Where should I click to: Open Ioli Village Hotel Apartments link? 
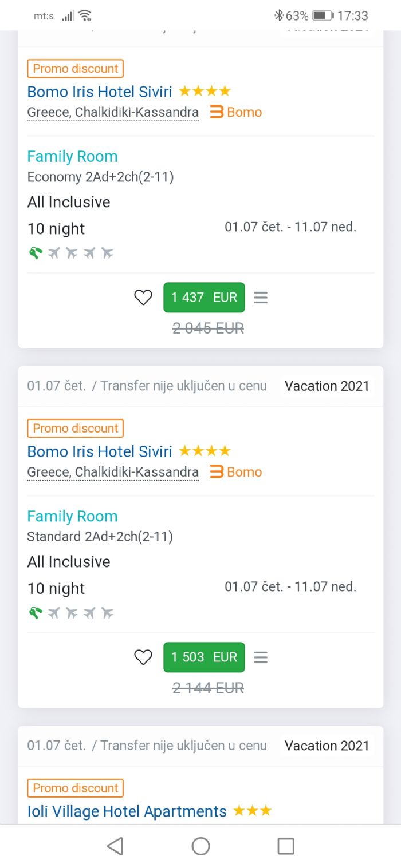(x=127, y=811)
